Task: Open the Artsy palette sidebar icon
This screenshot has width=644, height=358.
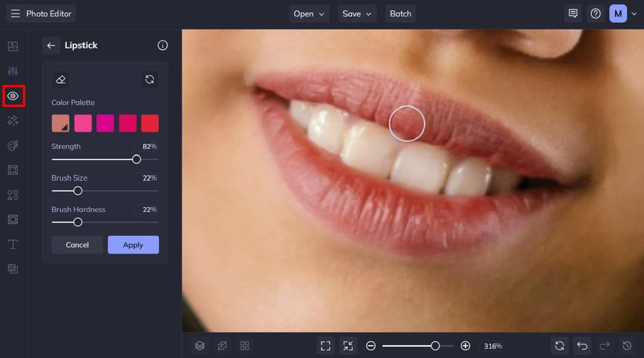Action: click(13, 145)
